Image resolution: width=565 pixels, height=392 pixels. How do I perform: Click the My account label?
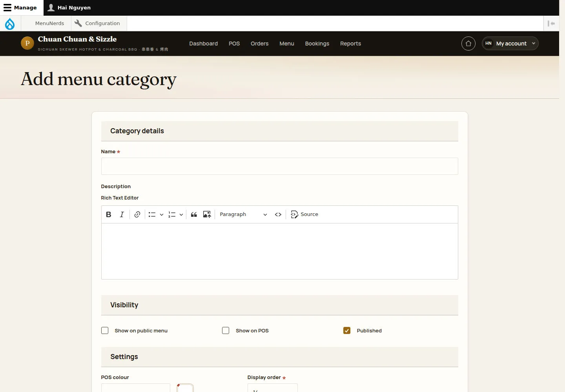511,44
